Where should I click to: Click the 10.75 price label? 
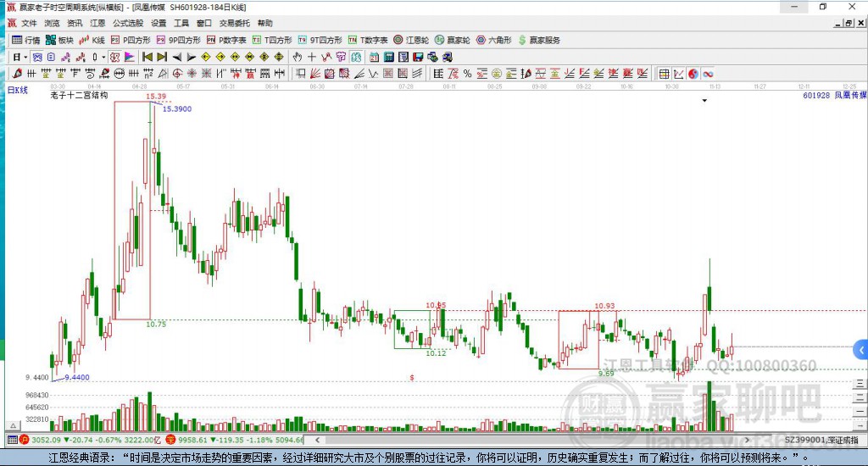pyautogui.click(x=156, y=325)
